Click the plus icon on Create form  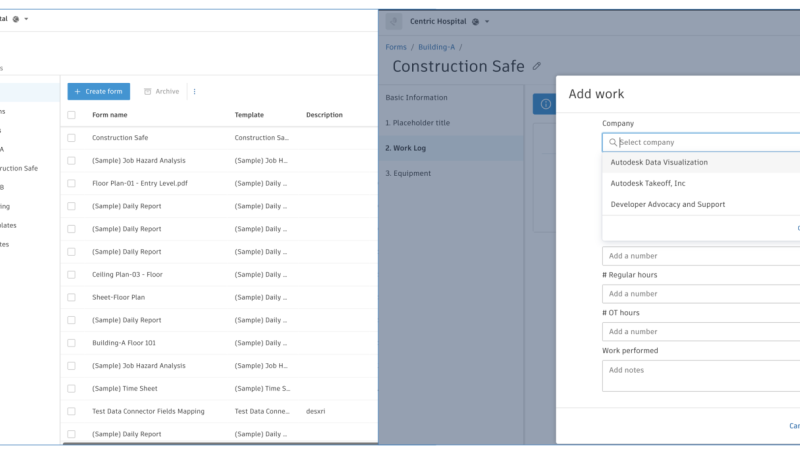[x=78, y=91]
